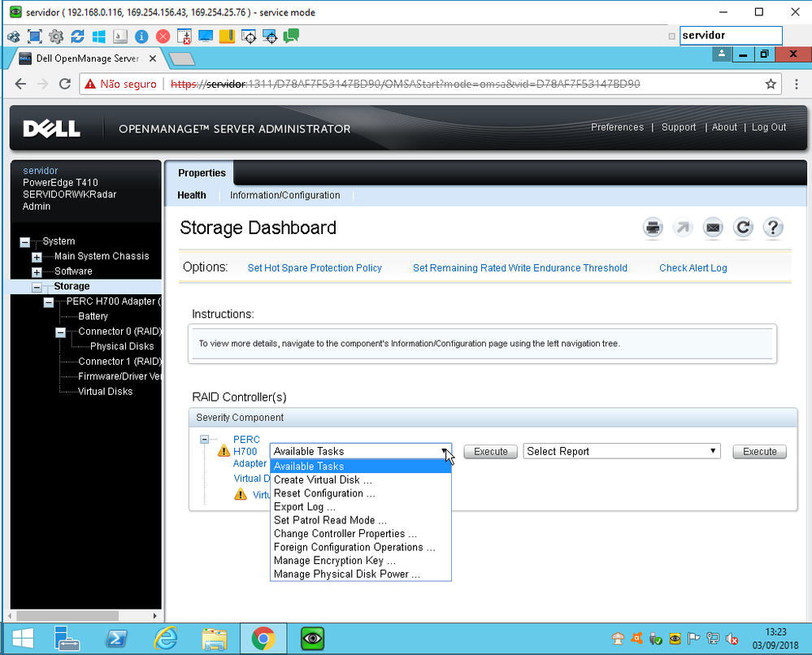This screenshot has width=812, height=655.
Task: Click the yellow zipped folder toolbar icon
Action: [227, 37]
